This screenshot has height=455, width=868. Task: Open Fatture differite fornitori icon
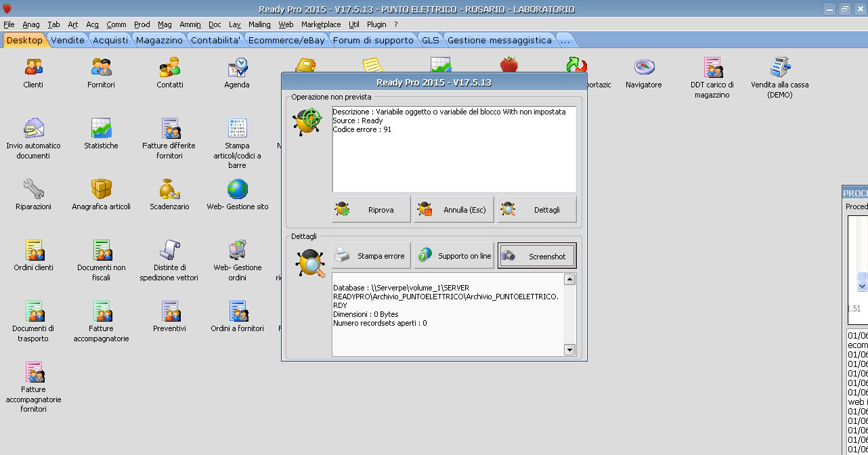[x=170, y=129]
